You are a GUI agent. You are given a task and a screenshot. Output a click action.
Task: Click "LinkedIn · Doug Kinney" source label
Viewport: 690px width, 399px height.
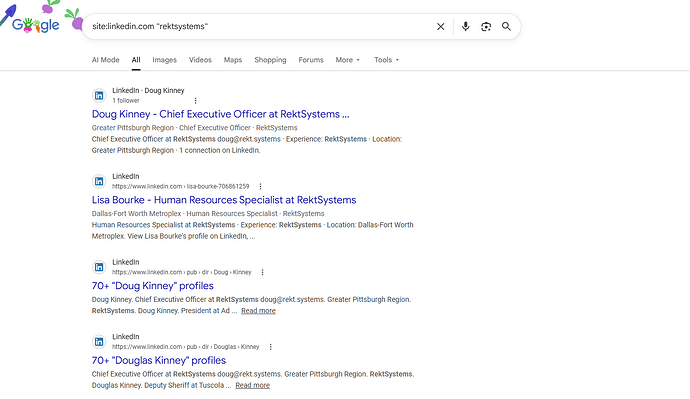(x=148, y=91)
